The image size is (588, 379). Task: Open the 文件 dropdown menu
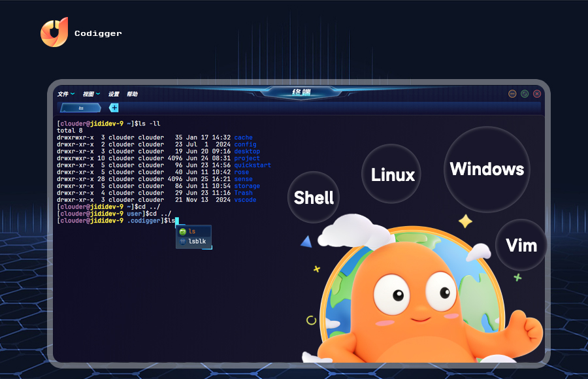coord(65,93)
